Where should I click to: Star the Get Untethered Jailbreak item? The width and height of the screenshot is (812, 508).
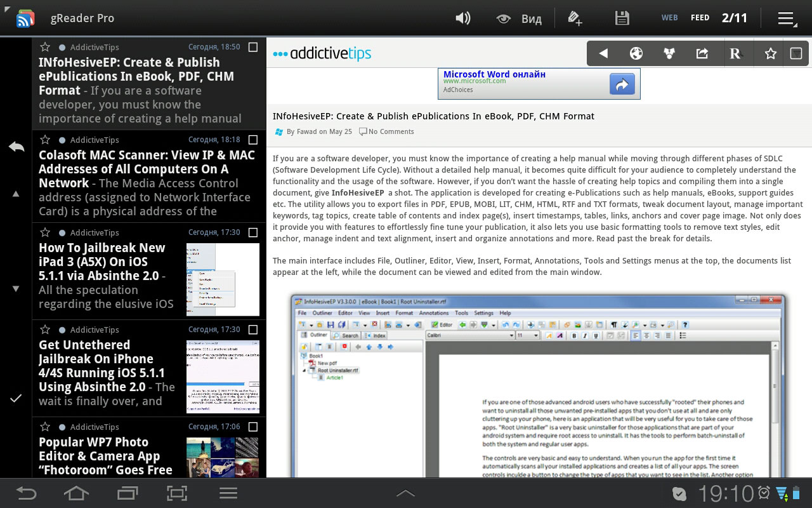click(45, 330)
